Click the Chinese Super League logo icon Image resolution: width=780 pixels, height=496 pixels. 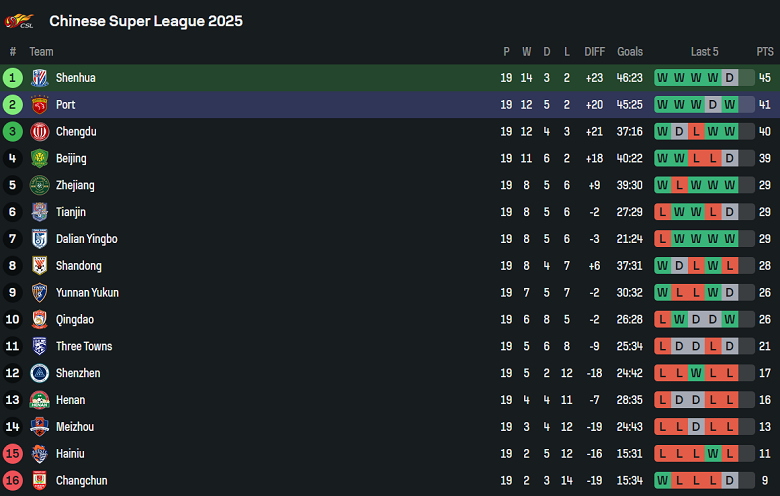(x=19, y=20)
